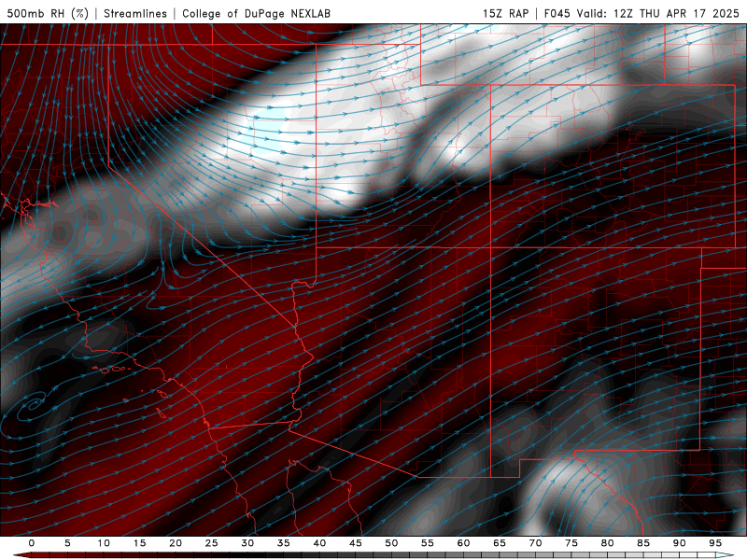Click the "F045" forecast hour text
Viewport: 747px width, 560px height.
(557, 13)
